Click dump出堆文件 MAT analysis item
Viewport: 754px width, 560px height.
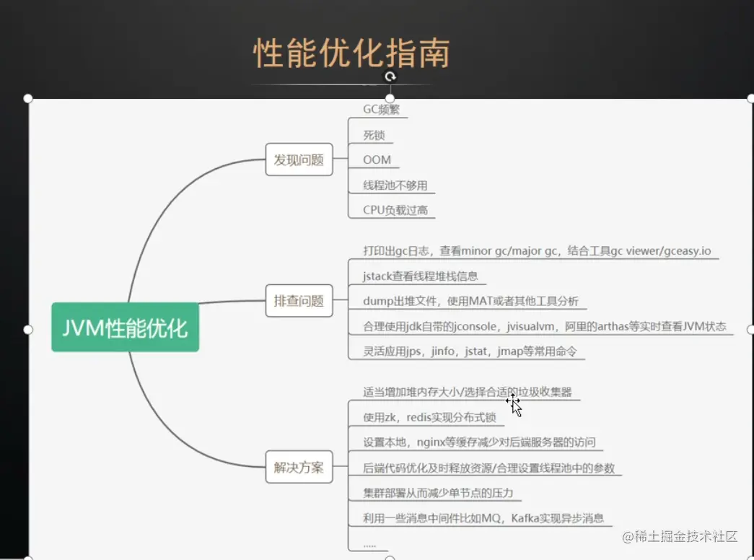pyautogui.click(x=470, y=301)
